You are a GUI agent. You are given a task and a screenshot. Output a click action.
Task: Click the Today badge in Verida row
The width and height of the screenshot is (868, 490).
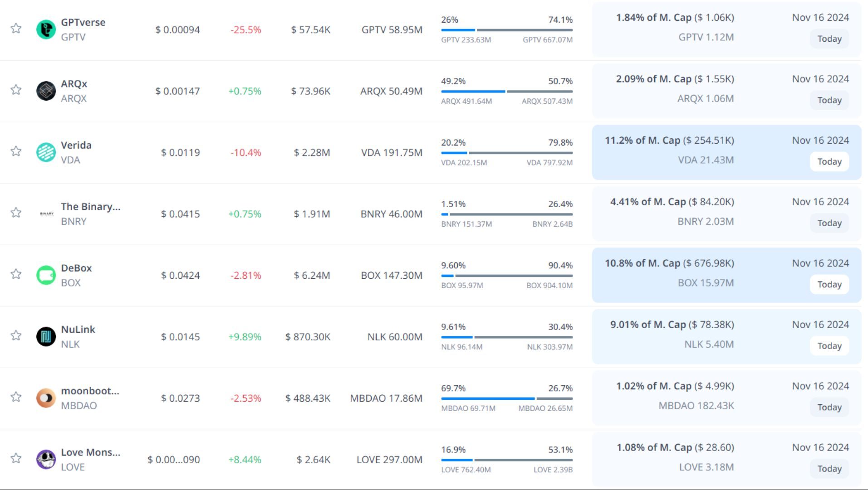point(829,162)
